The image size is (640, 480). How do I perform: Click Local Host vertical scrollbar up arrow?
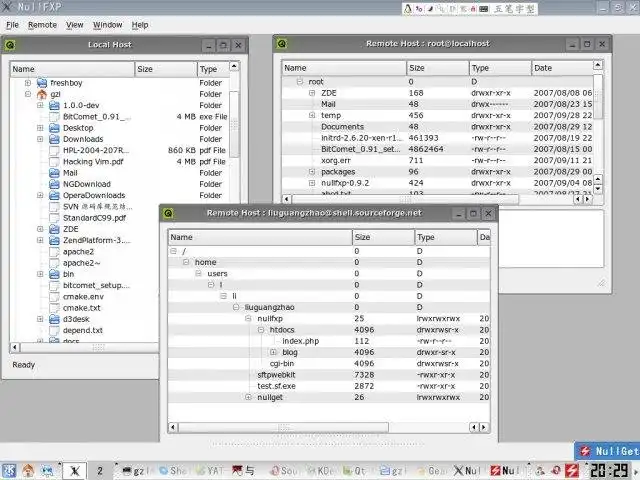234,66
